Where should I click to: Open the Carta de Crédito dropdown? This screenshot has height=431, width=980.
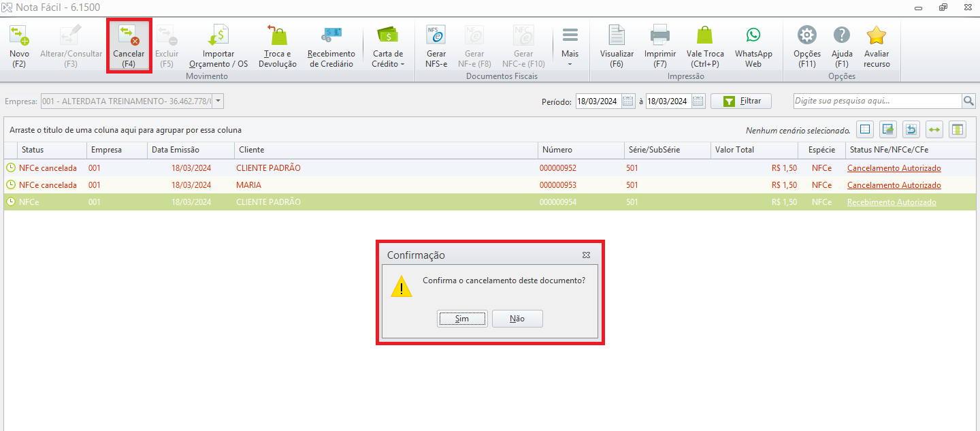[x=388, y=46]
